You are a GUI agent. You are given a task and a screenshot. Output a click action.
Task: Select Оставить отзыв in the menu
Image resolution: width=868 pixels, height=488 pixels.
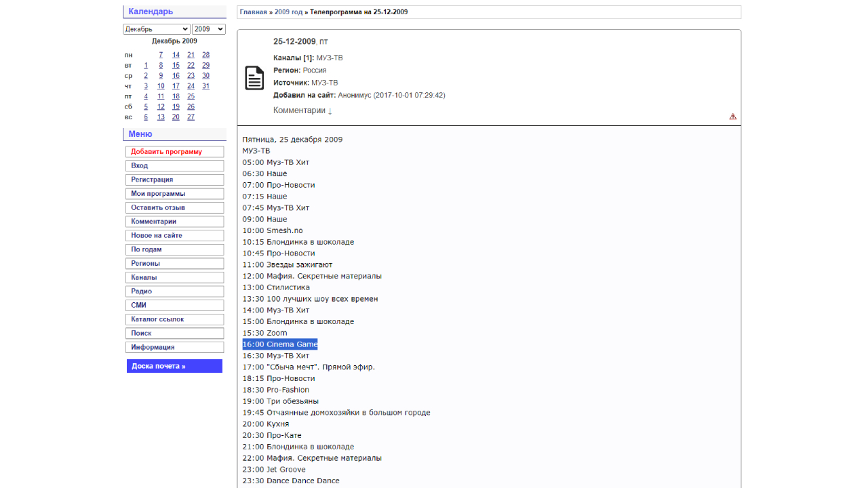point(174,207)
